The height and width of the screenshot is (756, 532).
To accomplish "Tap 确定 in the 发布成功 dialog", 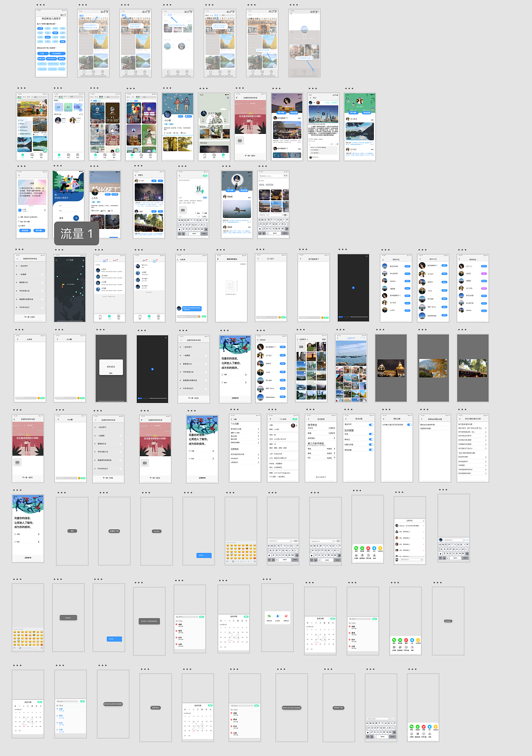I will coord(111,373).
